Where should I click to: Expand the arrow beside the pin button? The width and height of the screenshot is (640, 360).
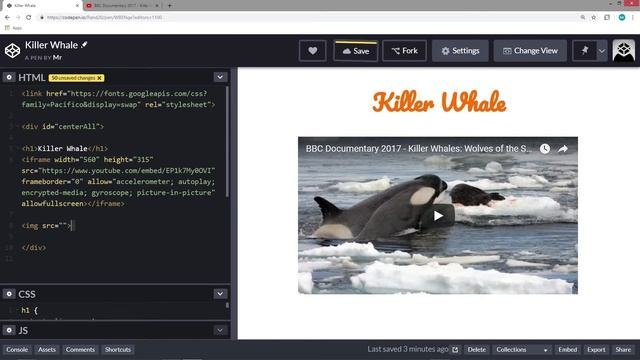(602, 51)
